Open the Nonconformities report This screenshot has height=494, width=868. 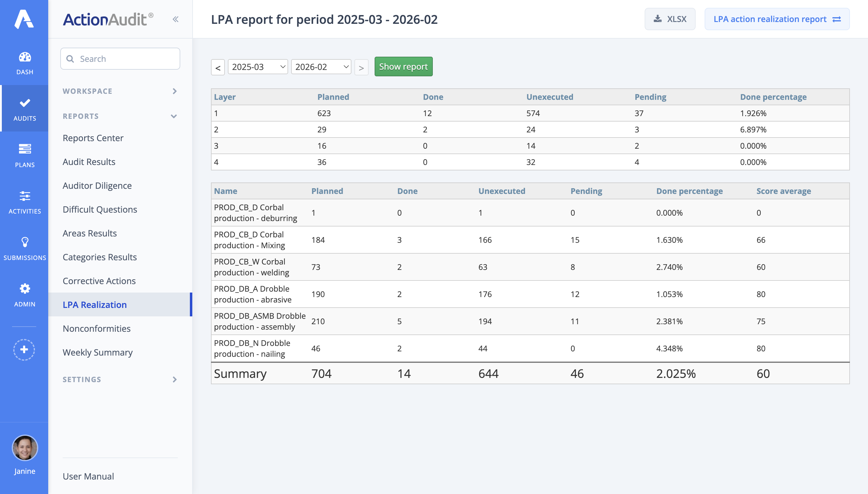[96, 328]
